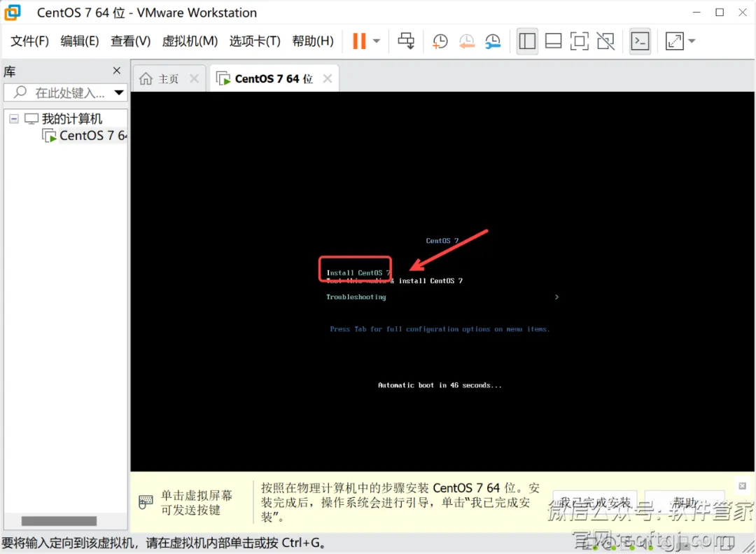Viewport: 756px width, 554px height.
Task: Open the 编辑(E) menu
Action: coord(80,41)
